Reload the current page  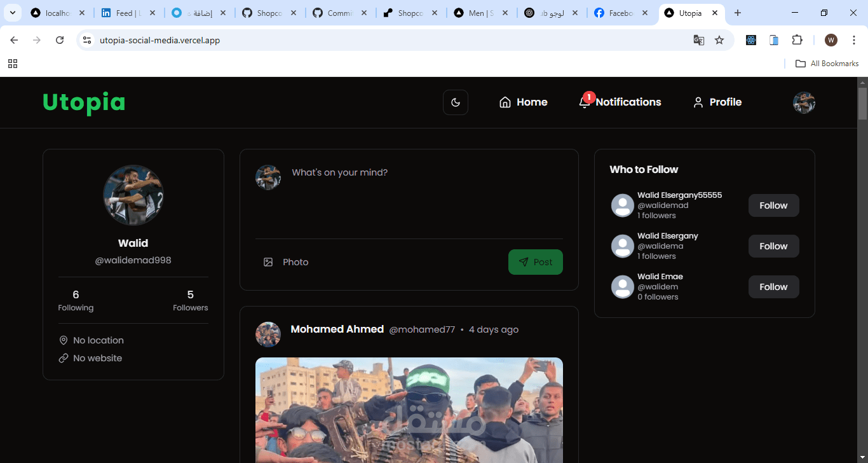pos(60,40)
